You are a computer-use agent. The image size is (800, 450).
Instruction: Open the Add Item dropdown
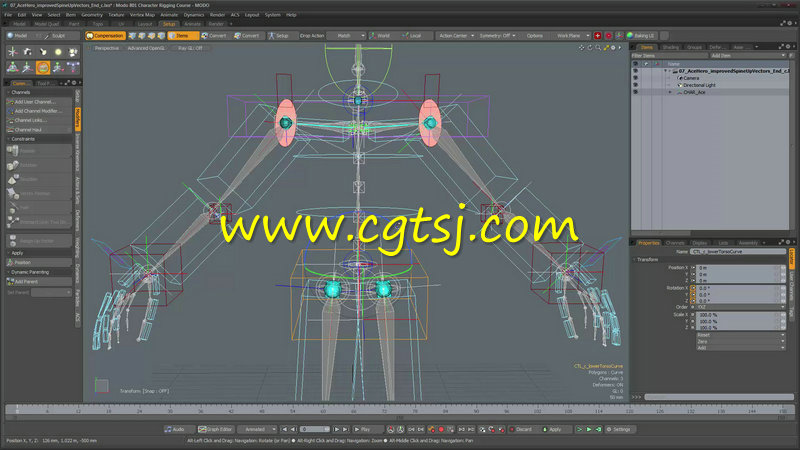point(747,56)
